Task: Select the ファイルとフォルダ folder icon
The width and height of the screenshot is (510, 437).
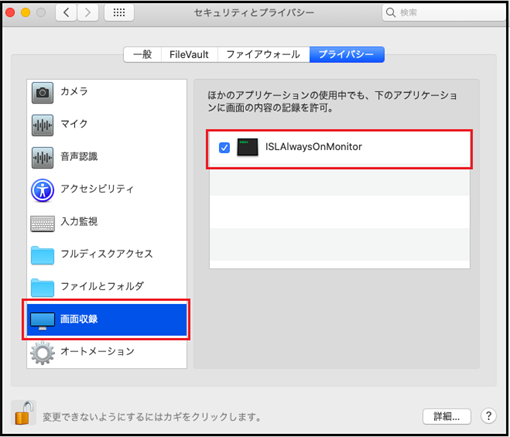Action: pos(42,287)
